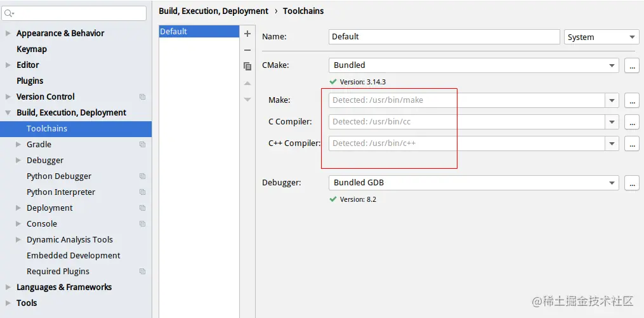
Task: Expand Appearance & Behavior section
Action: [x=8, y=33]
